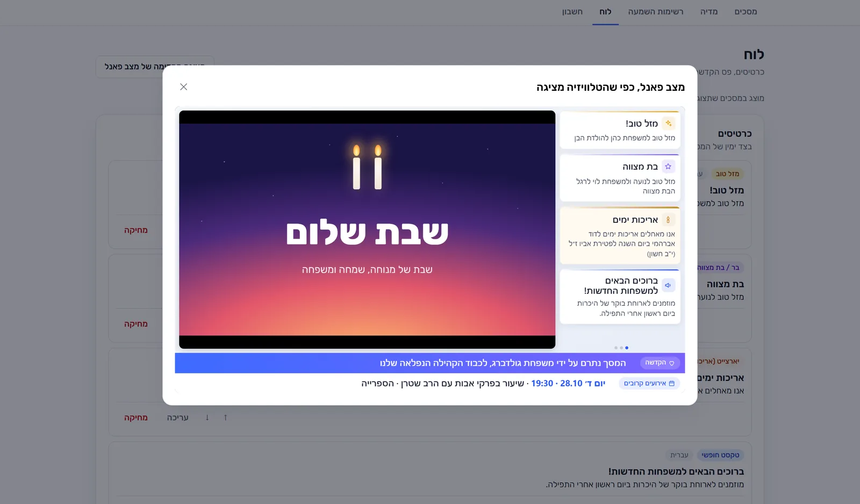The height and width of the screenshot is (504, 860).
Task: Close the panel preview dialog
Action: pyautogui.click(x=183, y=87)
